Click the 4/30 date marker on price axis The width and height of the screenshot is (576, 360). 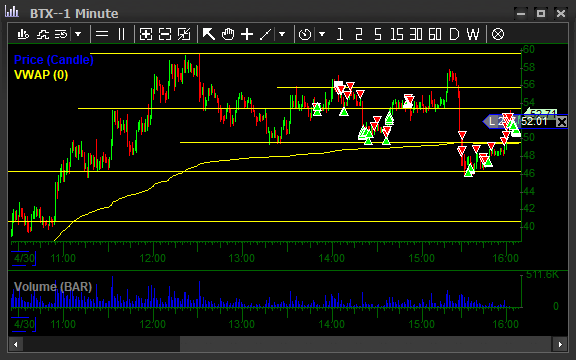click(24, 258)
